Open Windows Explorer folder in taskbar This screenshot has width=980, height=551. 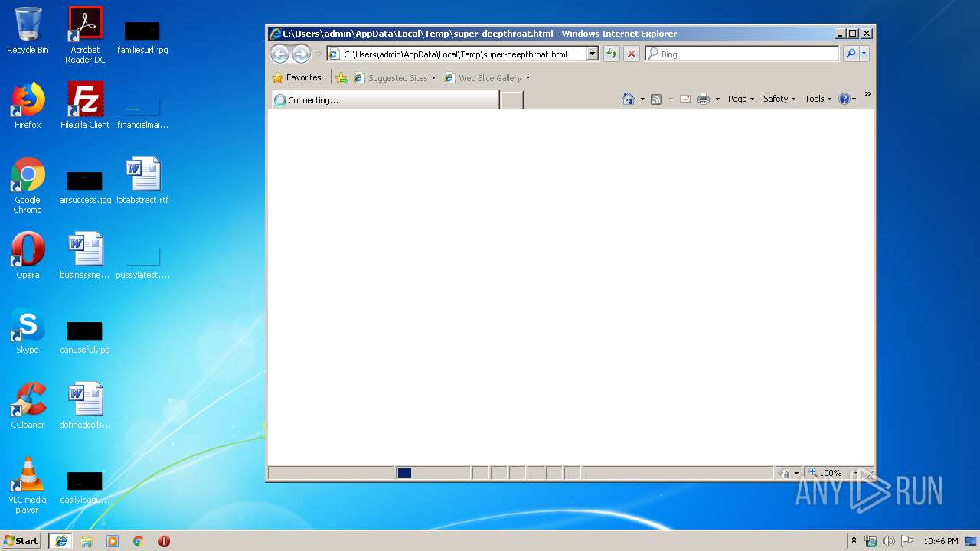(x=87, y=540)
